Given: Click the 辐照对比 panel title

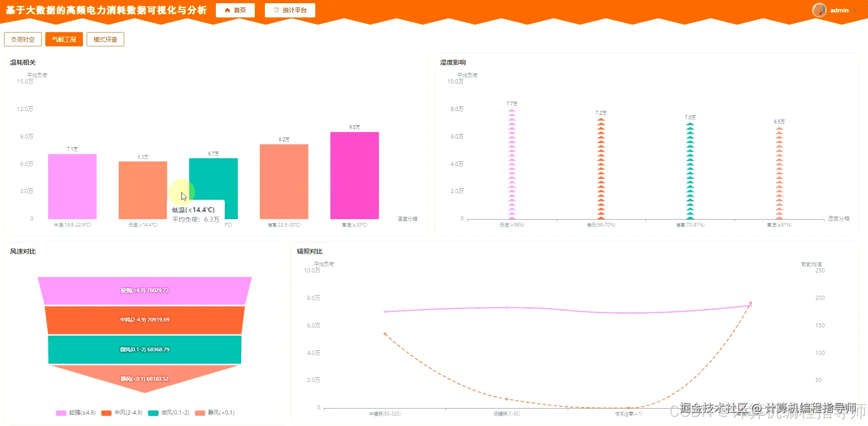Looking at the screenshot, I should click(x=310, y=251).
